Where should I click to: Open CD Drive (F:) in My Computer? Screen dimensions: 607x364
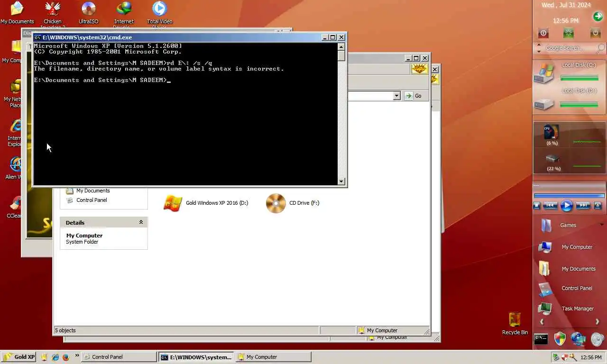click(x=293, y=203)
